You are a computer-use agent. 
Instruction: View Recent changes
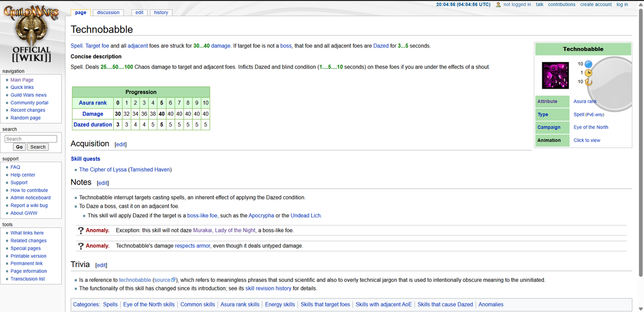point(28,110)
